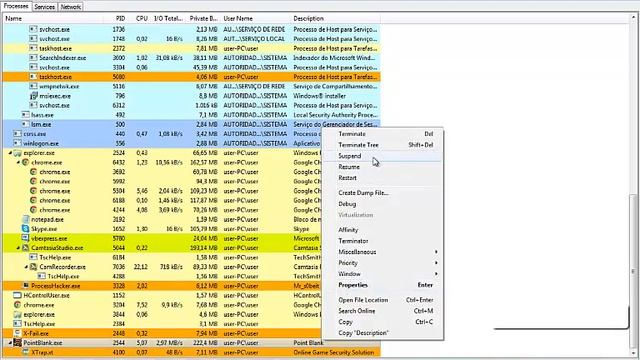The image size is (640, 360).
Task: Click the vbexpress.exe process icon
Action: [26, 238]
